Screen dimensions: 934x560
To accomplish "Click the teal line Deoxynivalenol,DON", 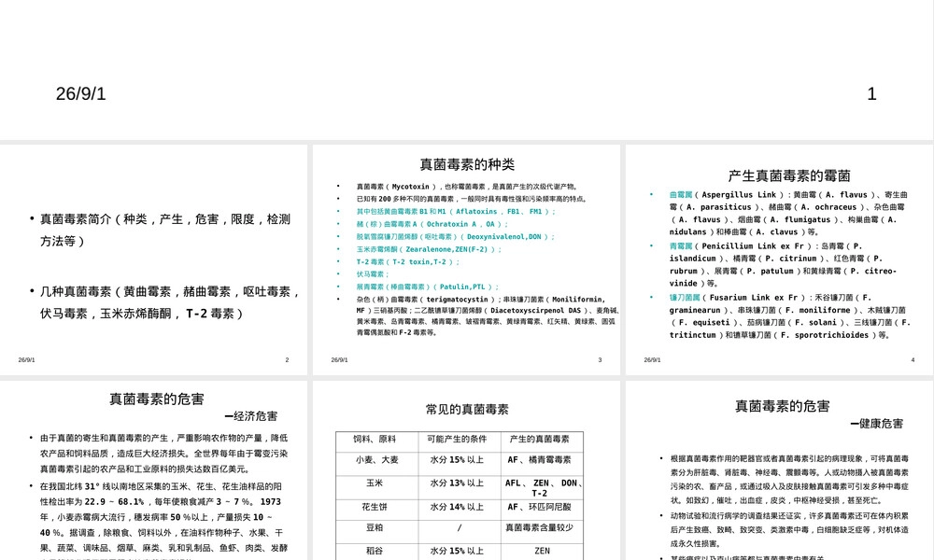I will (x=455, y=236).
